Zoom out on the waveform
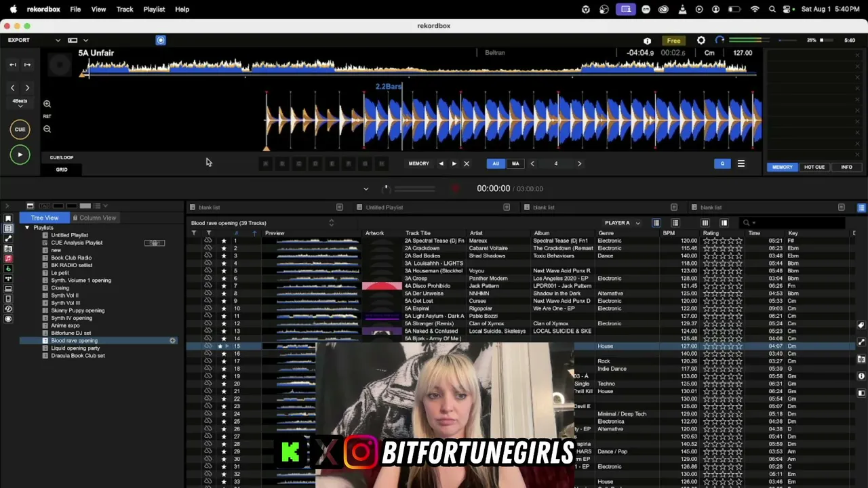The image size is (868, 488). coord(47,129)
